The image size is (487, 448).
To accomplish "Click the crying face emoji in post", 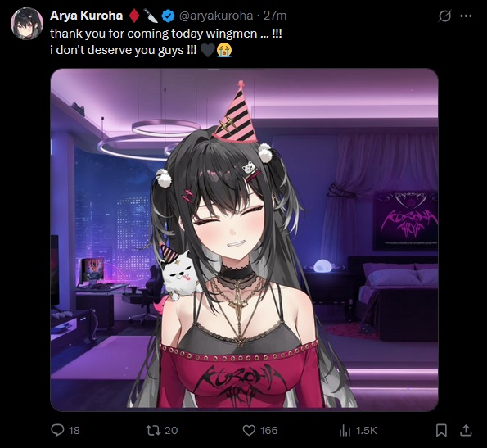I will click(x=224, y=50).
